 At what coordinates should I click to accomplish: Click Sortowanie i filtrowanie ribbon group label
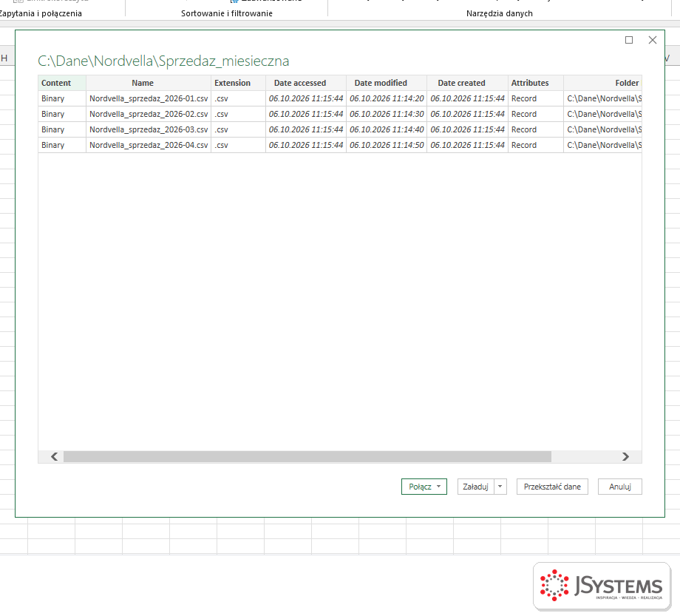point(227,13)
